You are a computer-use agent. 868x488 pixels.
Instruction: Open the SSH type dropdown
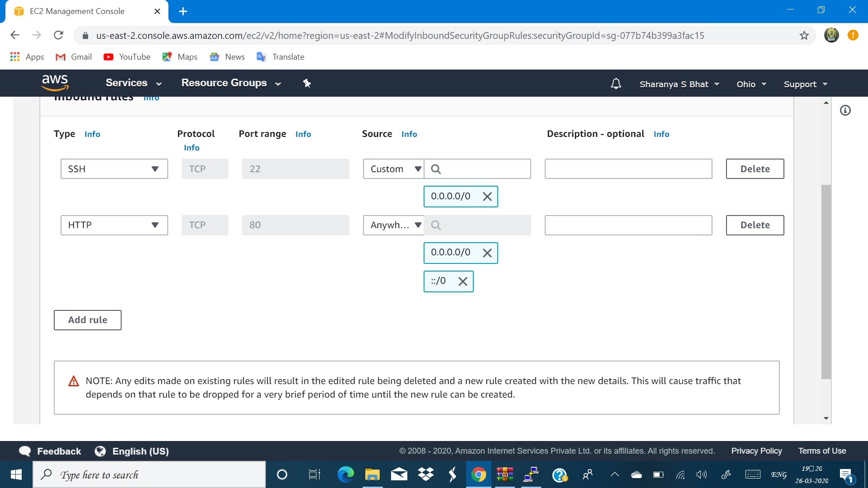coord(114,169)
